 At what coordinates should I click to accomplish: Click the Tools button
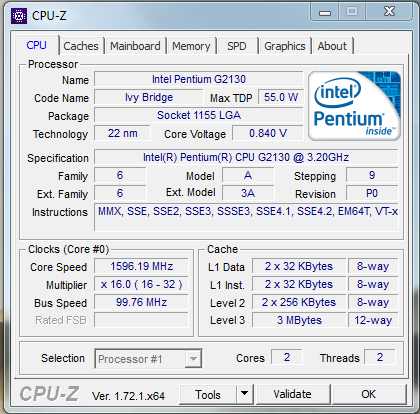tap(208, 394)
